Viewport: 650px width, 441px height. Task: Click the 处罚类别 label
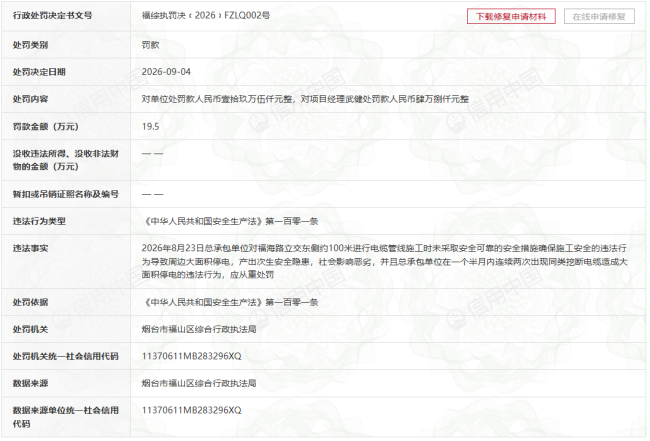click(x=30, y=45)
